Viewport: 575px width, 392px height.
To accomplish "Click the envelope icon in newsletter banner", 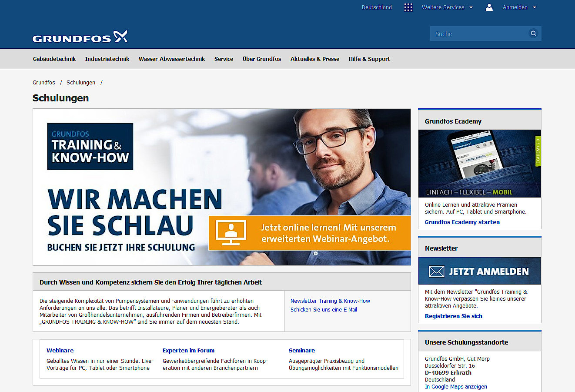I will pos(437,271).
